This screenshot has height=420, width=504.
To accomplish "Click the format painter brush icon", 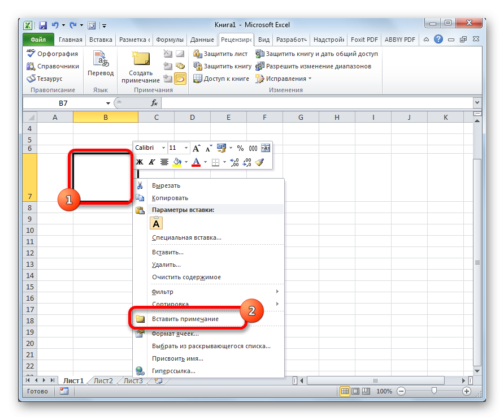I will pyautogui.click(x=259, y=162).
